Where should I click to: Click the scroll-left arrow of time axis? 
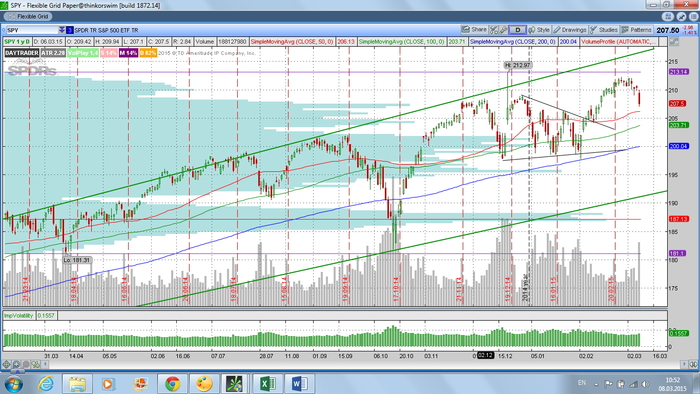[45, 365]
